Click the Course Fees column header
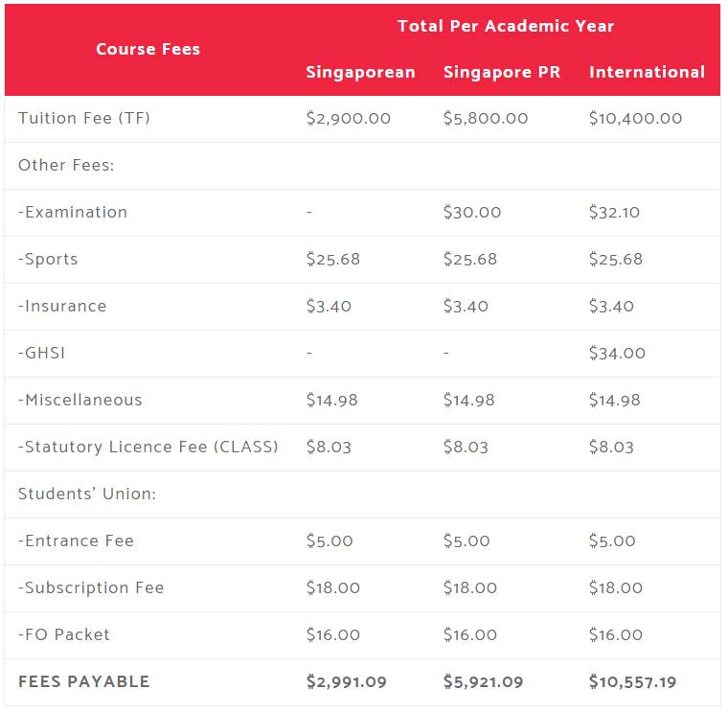 click(148, 49)
